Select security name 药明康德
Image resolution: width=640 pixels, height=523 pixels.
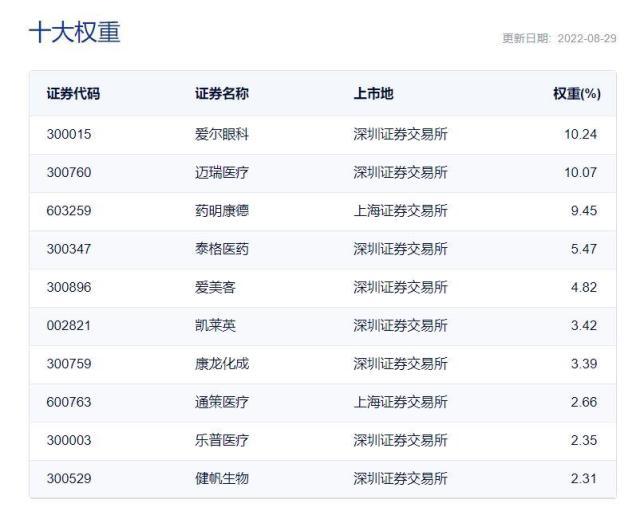pyautogui.click(x=222, y=211)
